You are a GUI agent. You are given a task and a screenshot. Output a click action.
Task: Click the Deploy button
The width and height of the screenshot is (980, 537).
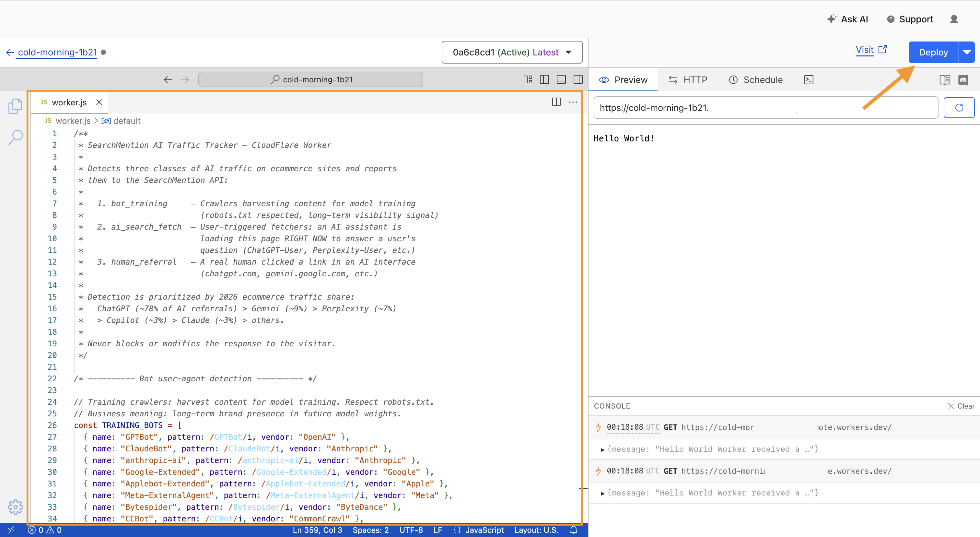(x=933, y=52)
